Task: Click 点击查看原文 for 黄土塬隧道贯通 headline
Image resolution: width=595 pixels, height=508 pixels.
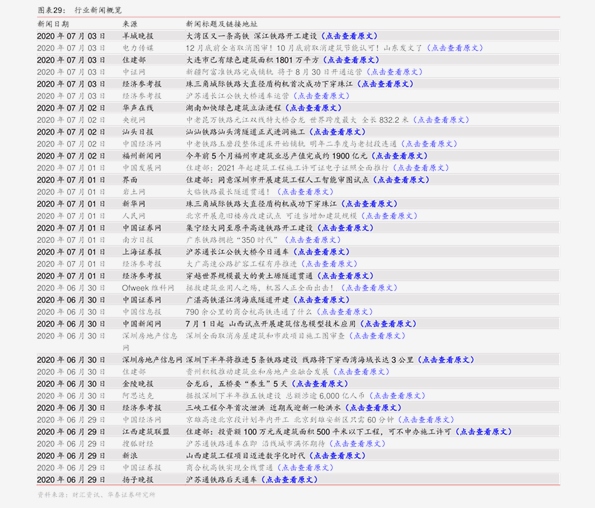Action: [x=345, y=276]
